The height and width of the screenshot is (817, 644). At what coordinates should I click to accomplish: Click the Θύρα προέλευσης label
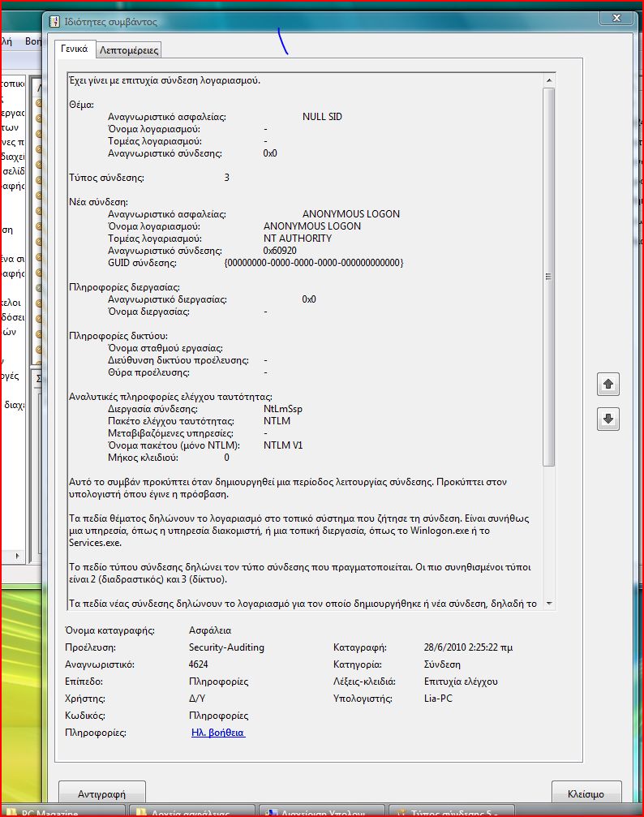tap(148, 372)
